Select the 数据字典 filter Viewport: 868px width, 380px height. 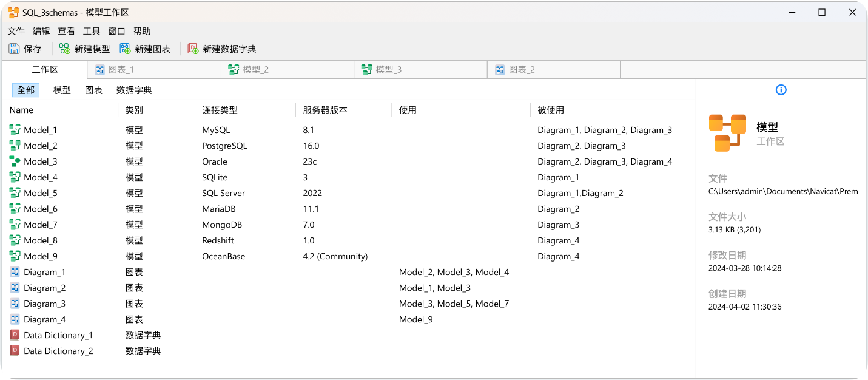point(134,90)
